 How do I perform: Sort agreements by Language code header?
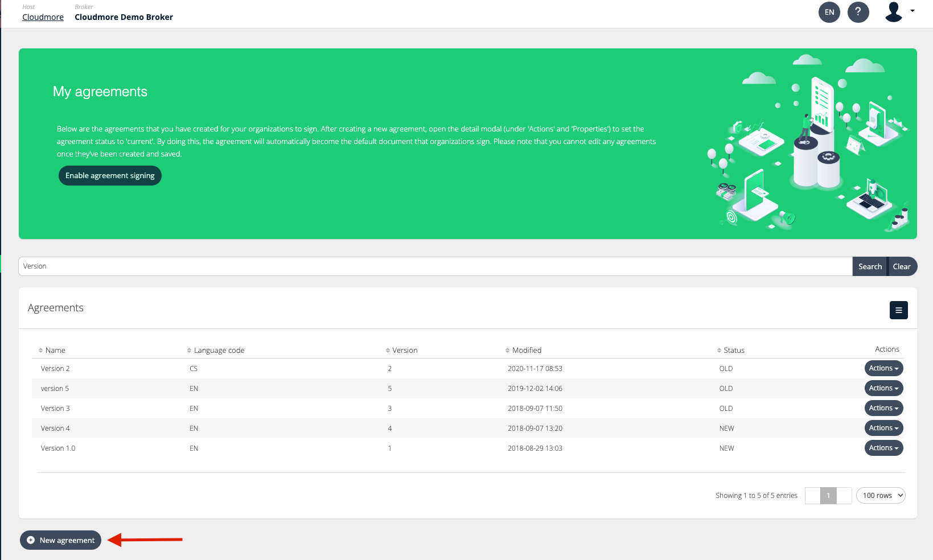[188, 350]
